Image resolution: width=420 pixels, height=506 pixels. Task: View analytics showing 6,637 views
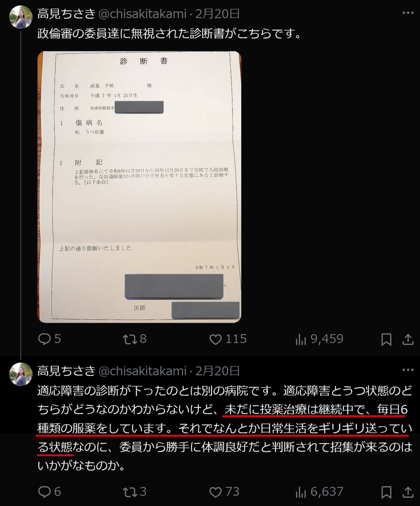tap(319, 492)
